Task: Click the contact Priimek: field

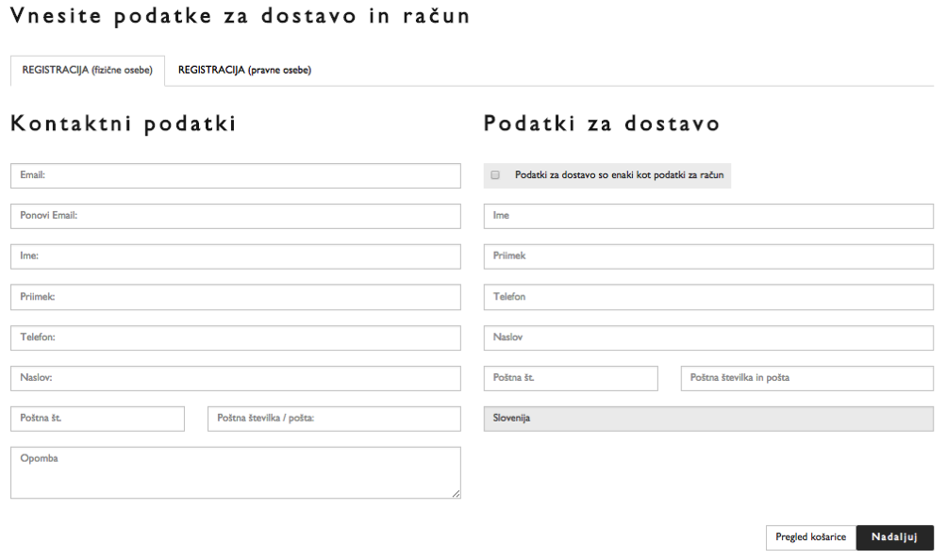Action: [235, 297]
